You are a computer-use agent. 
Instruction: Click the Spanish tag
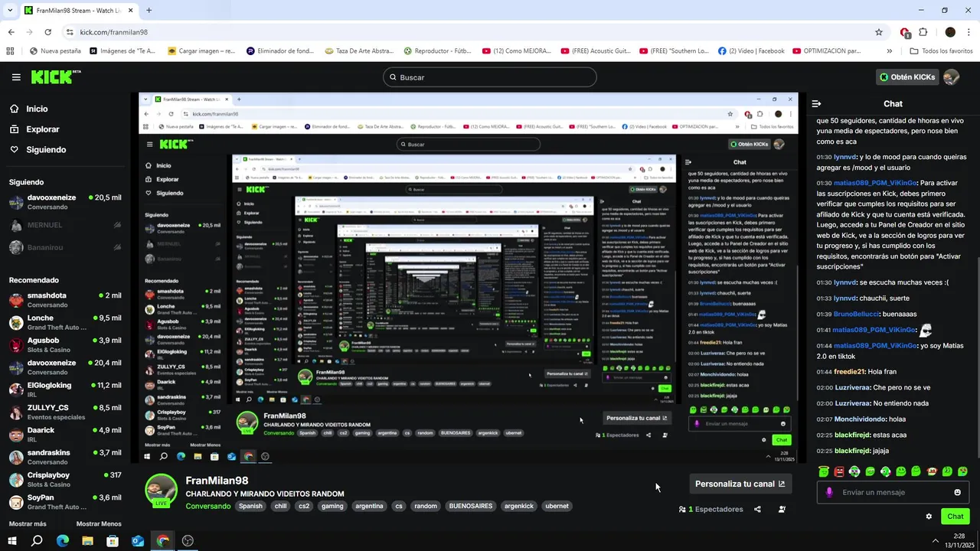tap(250, 506)
